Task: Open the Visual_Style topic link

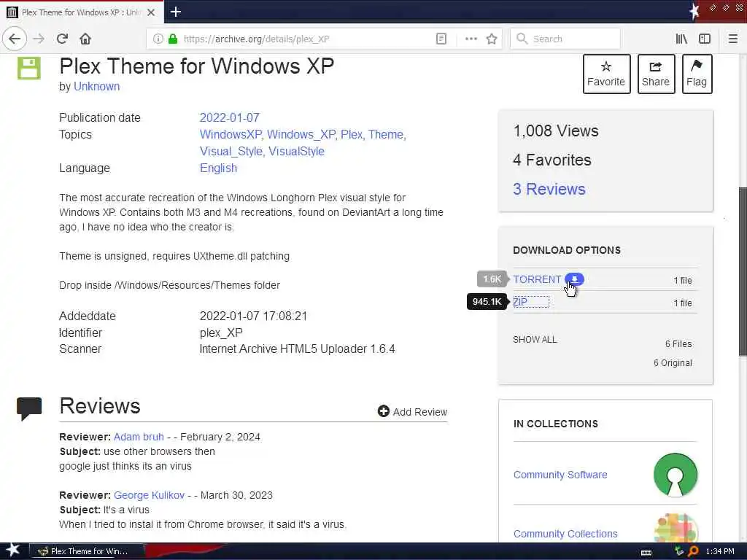Action: click(231, 151)
